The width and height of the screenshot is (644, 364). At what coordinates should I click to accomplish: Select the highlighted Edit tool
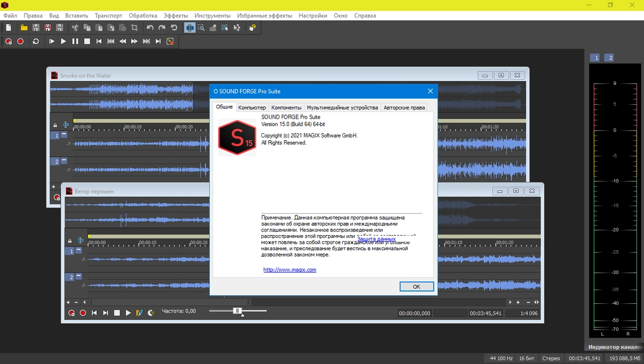pos(189,27)
